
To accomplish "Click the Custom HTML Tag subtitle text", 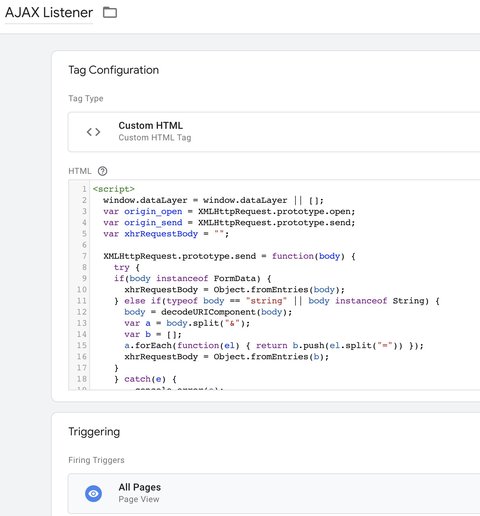I will tap(155, 138).
